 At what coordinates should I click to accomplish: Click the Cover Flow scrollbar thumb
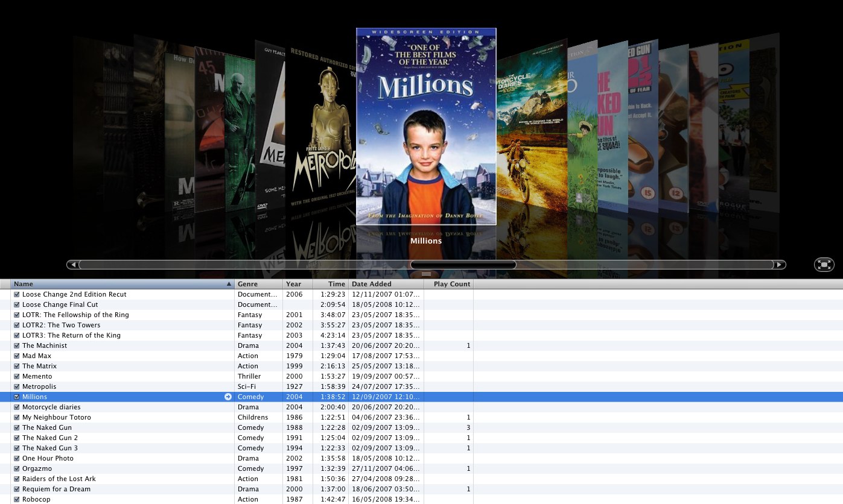click(x=463, y=265)
